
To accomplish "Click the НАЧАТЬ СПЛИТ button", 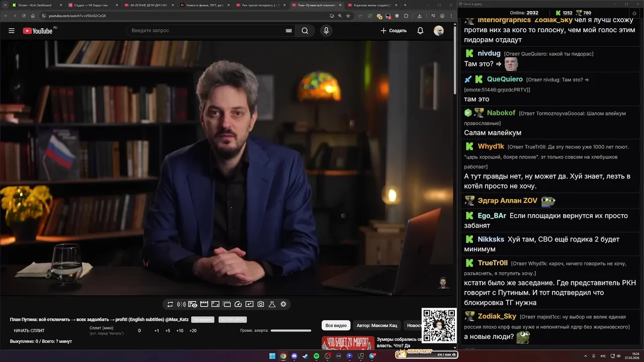I will [29, 331].
